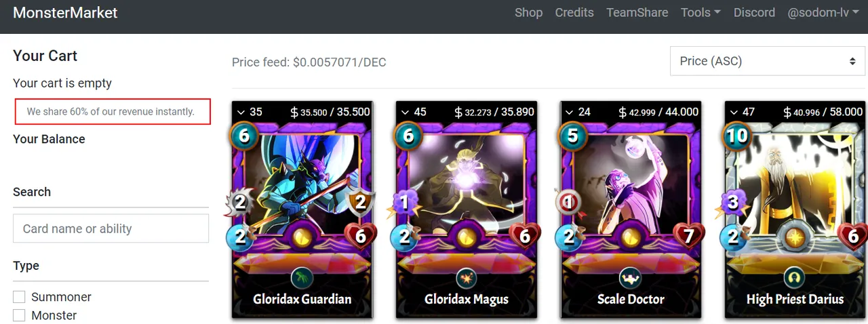This screenshot has width=868, height=324.
Task: Click the speed icon on Gloridax Magus card
Action: point(405,237)
